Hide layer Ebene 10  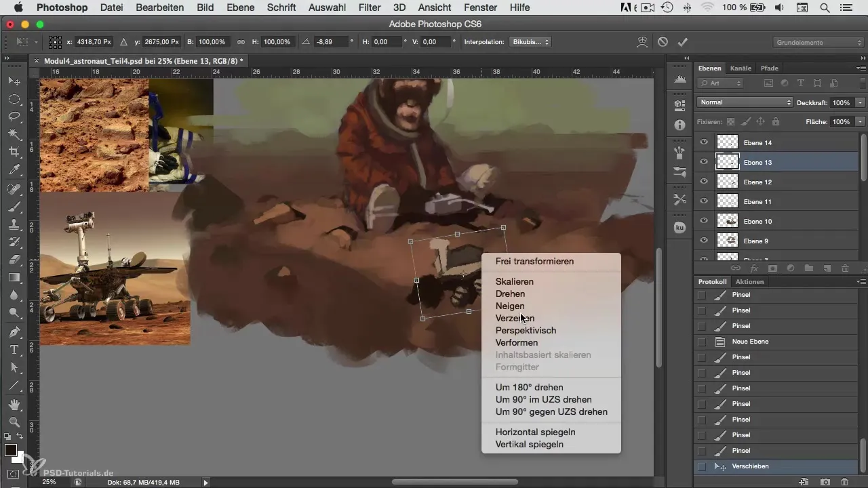[704, 221]
